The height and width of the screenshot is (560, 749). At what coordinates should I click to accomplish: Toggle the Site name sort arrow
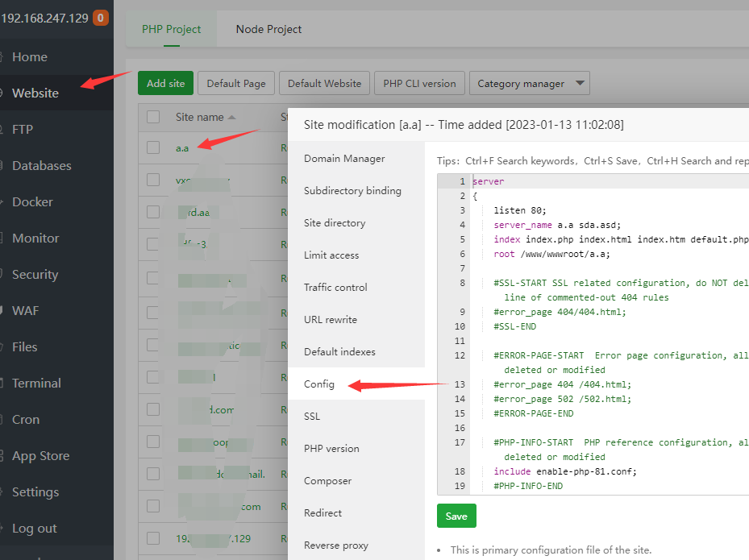tap(234, 116)
